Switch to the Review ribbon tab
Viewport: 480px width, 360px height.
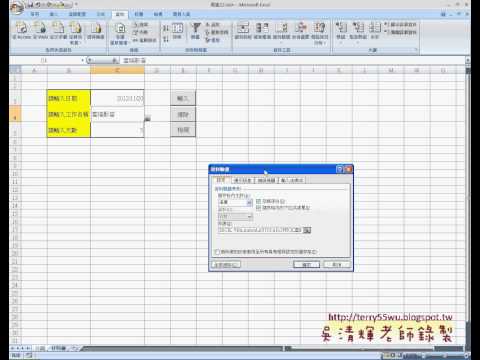[x=139, y=14]
